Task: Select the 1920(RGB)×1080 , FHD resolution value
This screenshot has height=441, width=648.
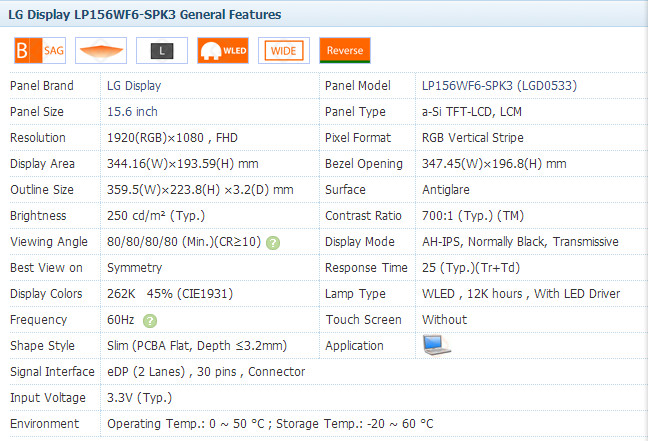Action: [172, 138]
